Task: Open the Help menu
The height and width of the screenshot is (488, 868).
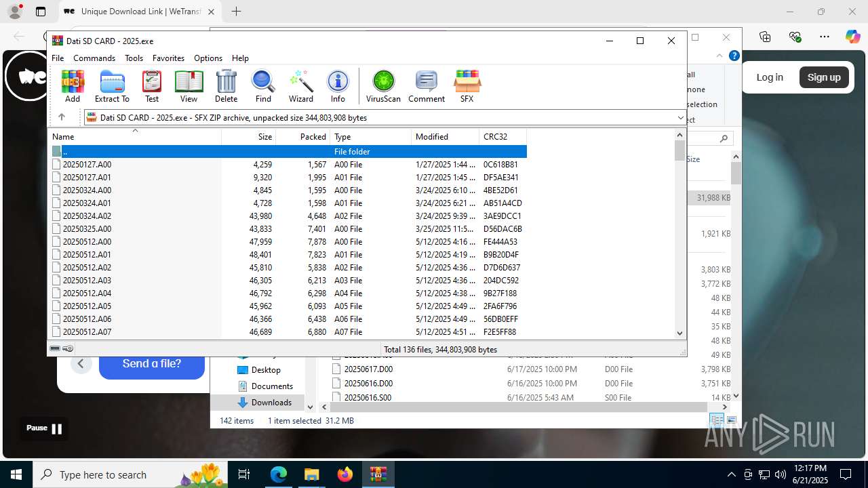Action: (240, 58)
